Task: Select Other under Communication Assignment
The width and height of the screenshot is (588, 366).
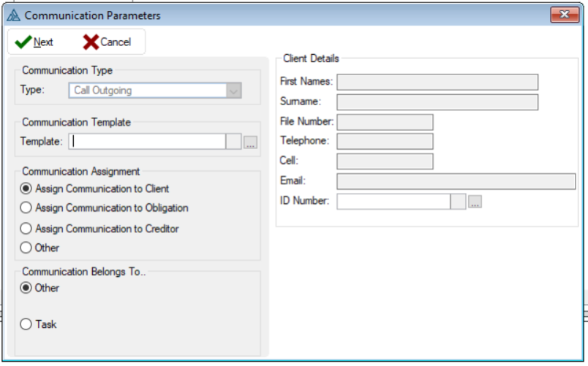Action: pyautogui.click(x=26, y=248)
